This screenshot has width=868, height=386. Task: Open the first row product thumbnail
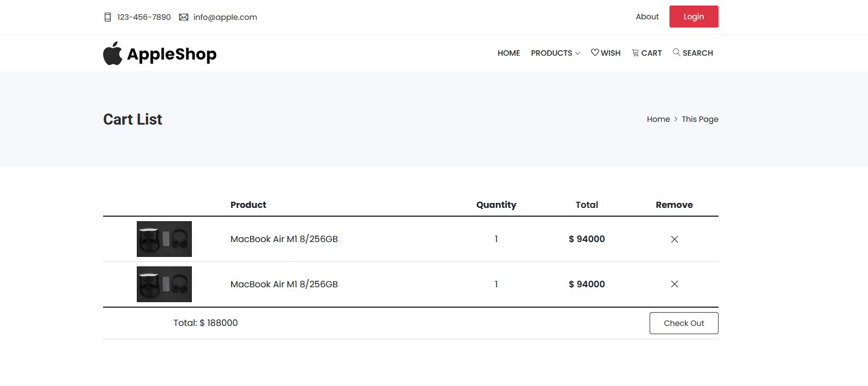164,239
